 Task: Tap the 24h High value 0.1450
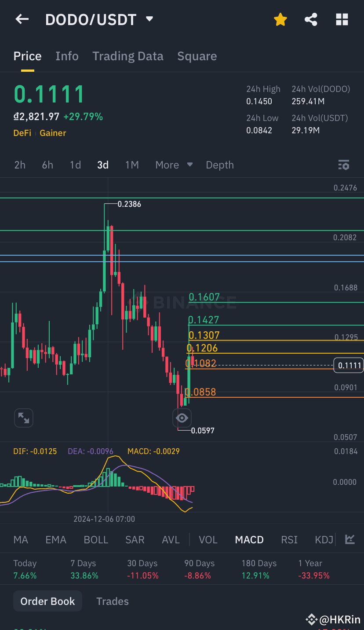[x=259, y=102]
